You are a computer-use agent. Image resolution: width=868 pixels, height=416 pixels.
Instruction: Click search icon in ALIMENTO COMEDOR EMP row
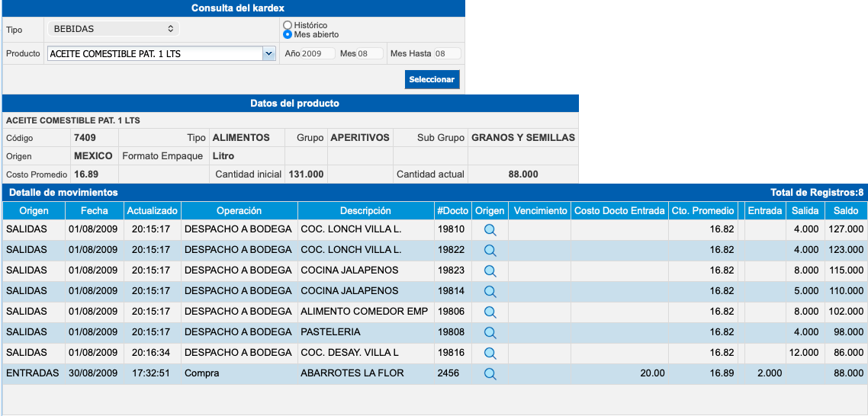pyautogui.click(x=490, y=312)
